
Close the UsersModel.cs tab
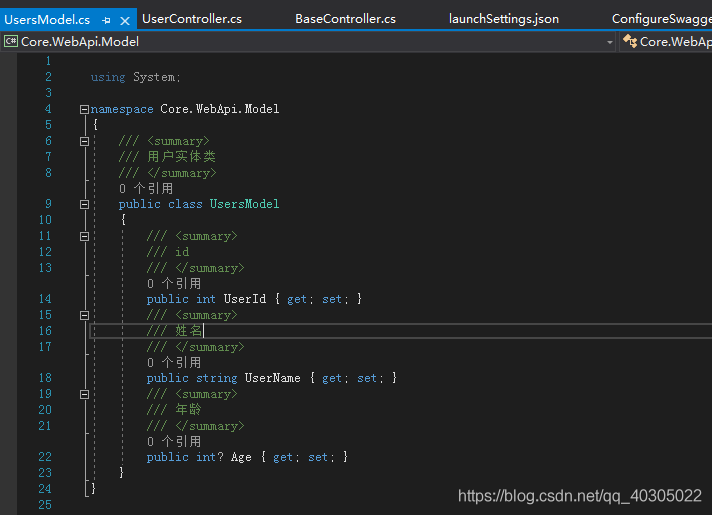125,20
